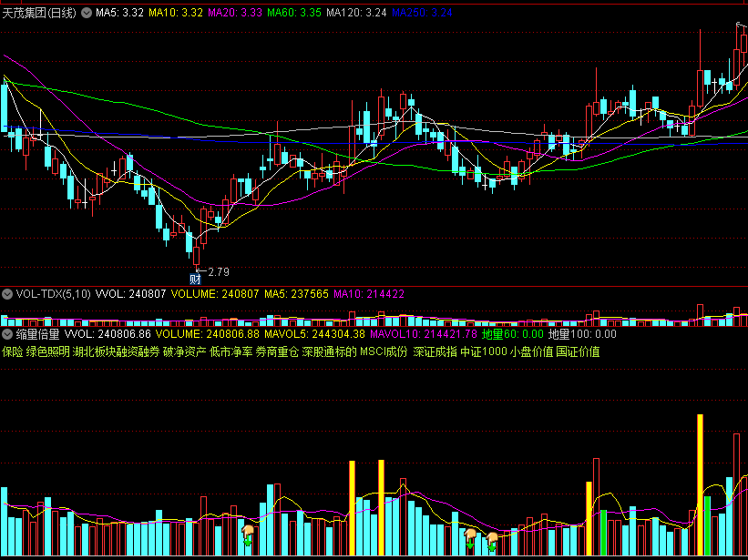Open the 中证1000 index tag
Viewport: 748px width, 560px height.
point(483,352)
